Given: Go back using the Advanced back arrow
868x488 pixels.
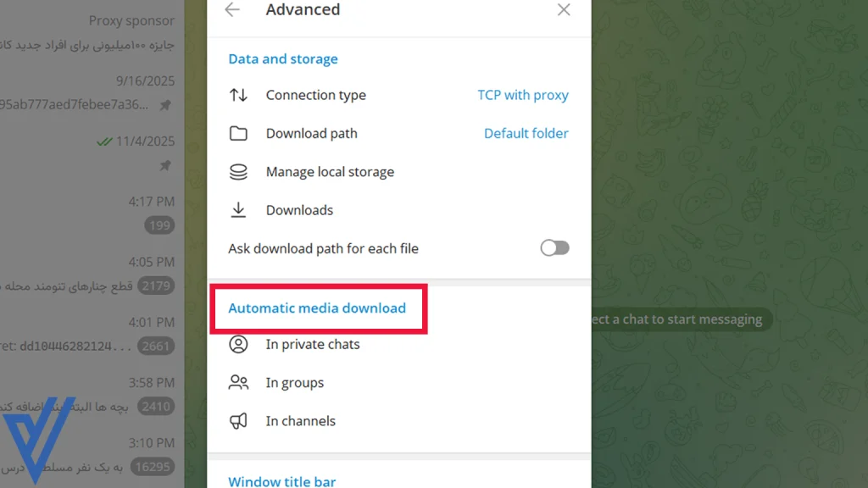Looking at the screenshot, I should point(232,9).
